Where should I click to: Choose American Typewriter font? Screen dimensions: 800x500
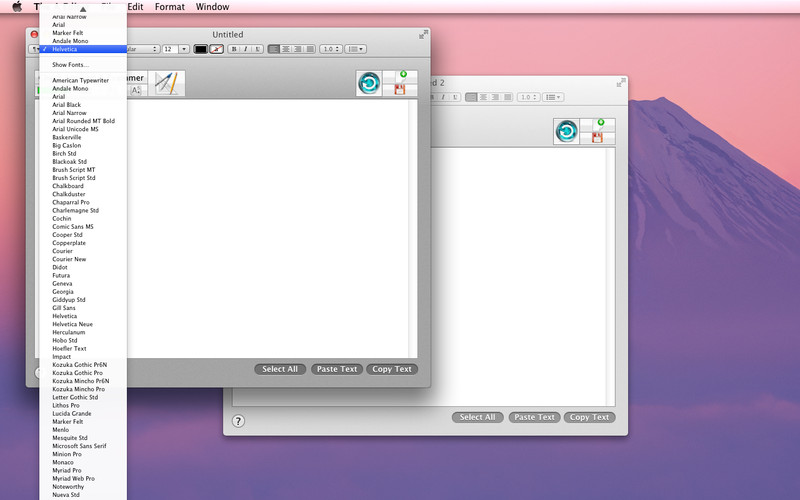point(83,80)
